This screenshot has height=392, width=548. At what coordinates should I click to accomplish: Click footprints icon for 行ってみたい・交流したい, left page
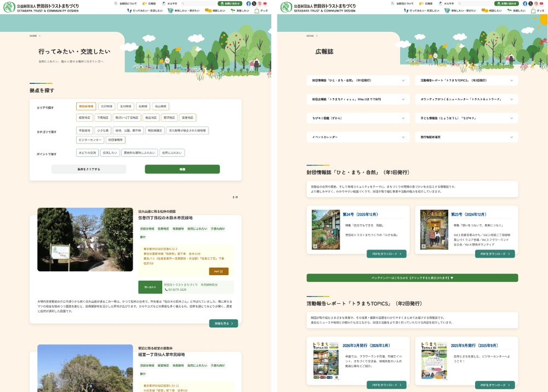(130, 10)
